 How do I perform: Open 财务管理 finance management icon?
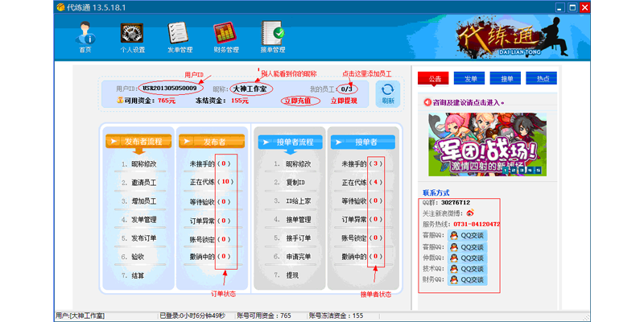(x=226, y=37)
